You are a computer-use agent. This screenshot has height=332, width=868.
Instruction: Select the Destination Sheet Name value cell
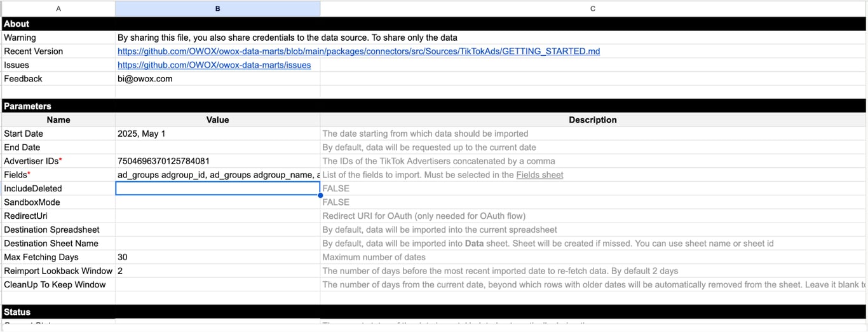pyautogui.click(x=218, y=244)
